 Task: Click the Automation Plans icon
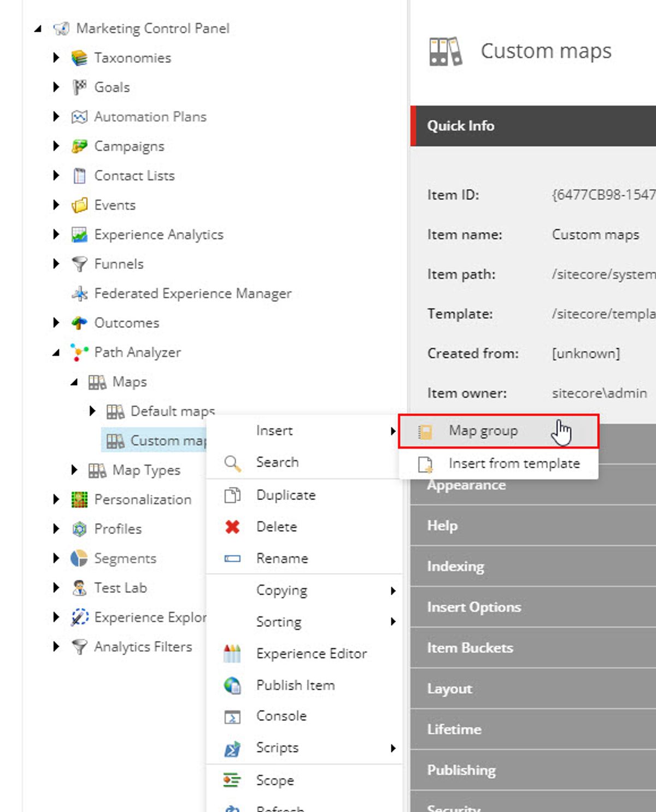pos(79,117)
